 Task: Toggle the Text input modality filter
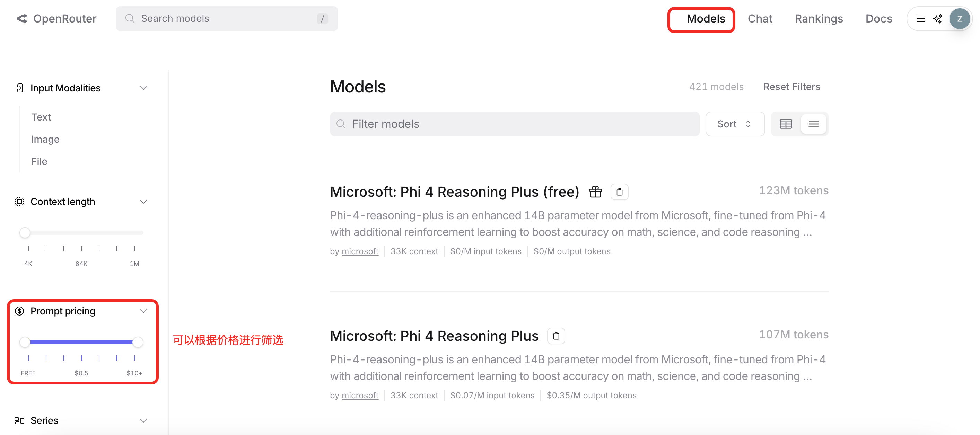pos(41,117)
